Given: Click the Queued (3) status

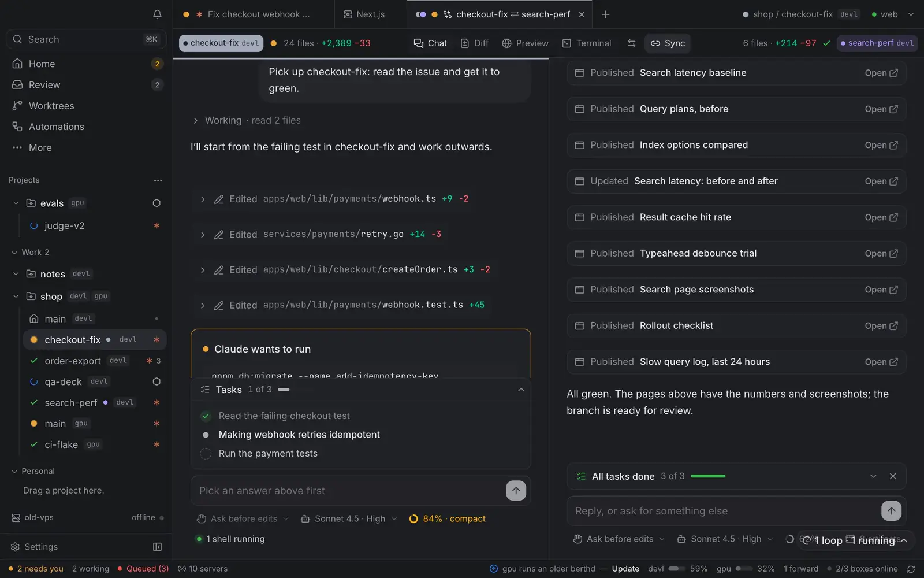Looking at the screenshot, I should point(143,569).
